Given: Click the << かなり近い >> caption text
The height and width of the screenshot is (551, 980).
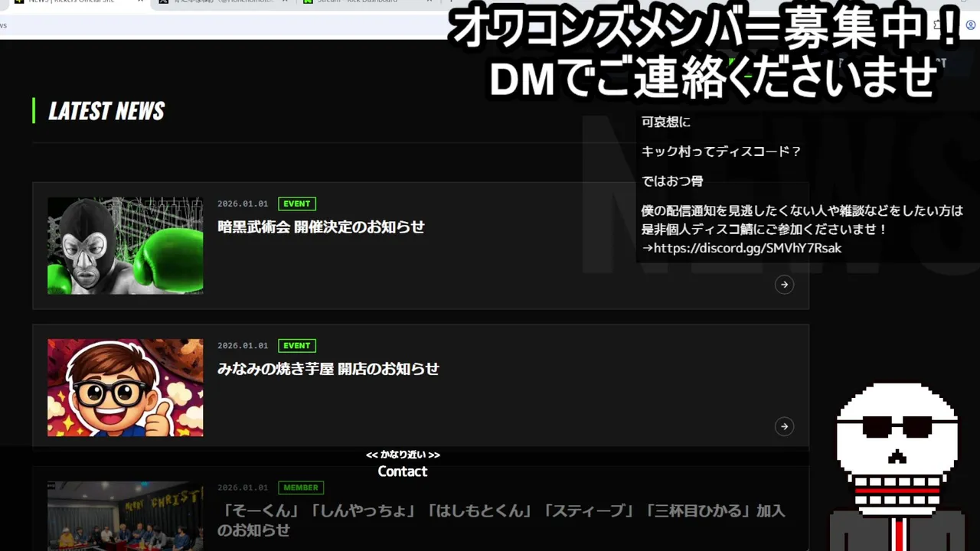Looking at the screenshot, I should 403,455.
